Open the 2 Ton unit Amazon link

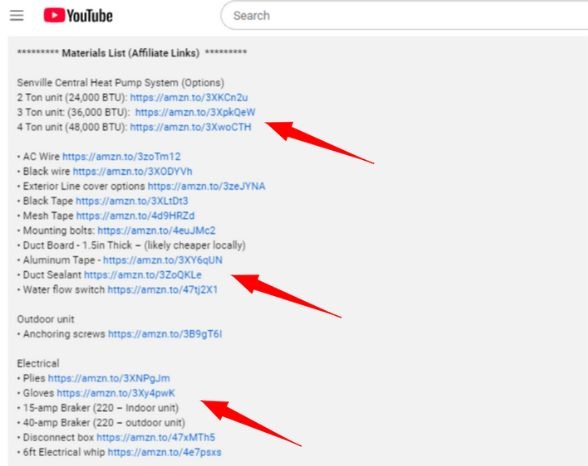pos(189,97)
